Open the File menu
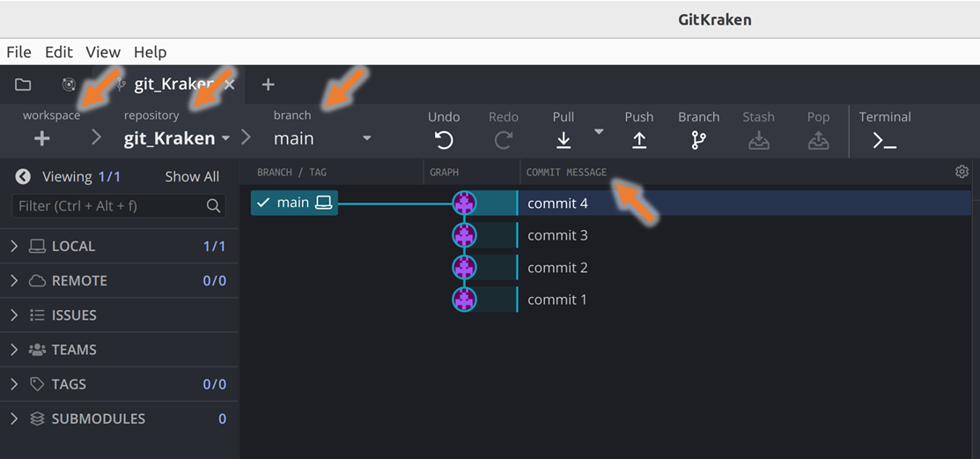 [18, 52]
